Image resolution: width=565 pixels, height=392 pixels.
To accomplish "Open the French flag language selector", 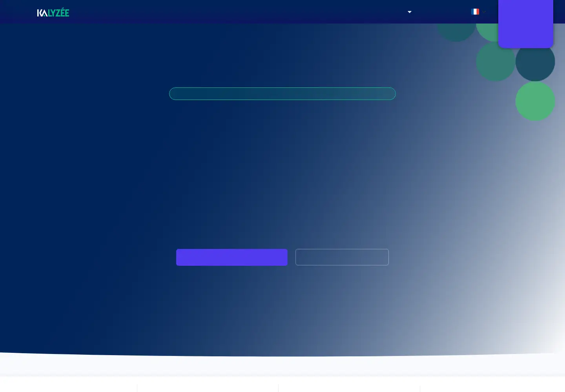I will (x=478, y=12).
